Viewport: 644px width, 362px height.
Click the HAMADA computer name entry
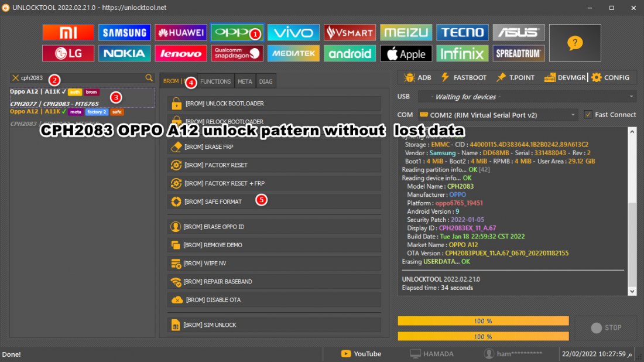coord(432,354)
